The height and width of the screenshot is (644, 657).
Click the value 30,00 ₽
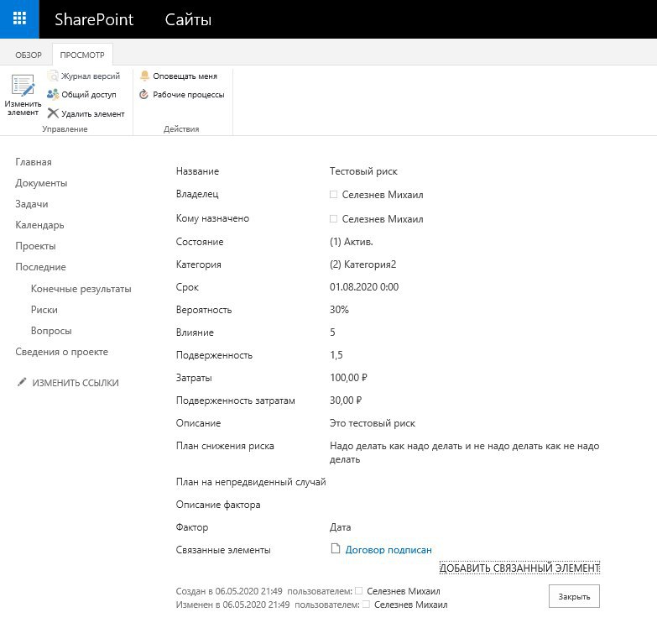[346, 400]
